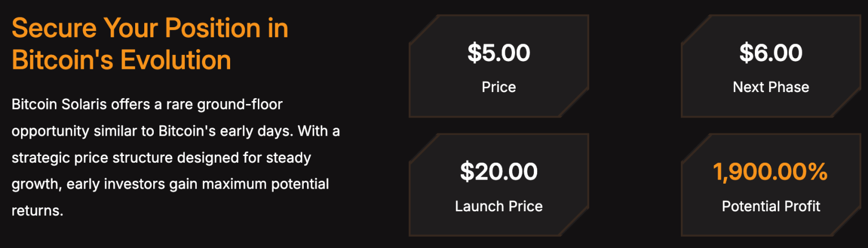The height and width of the screenshot is (248, 868).
Task: Select the "Next Phase" label
Action: pos(771,87)
